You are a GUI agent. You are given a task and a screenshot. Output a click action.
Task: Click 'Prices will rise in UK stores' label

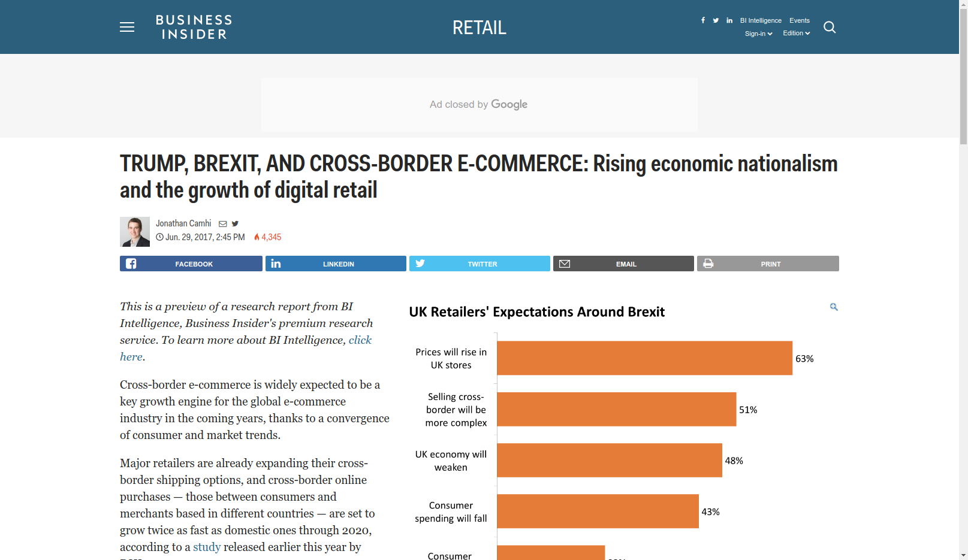[x=451, y=359]
